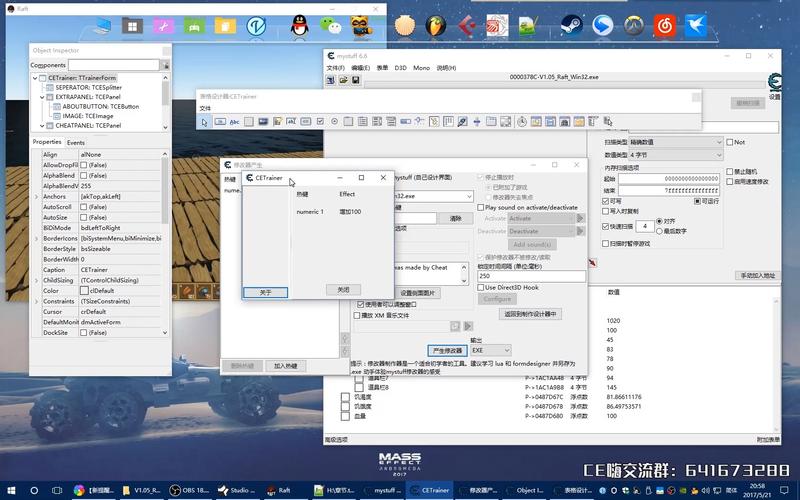800x500 pixels.
Task: Collapse EXTRAPANEL: TCEPanel tree node
Action: tap(42, 97)
